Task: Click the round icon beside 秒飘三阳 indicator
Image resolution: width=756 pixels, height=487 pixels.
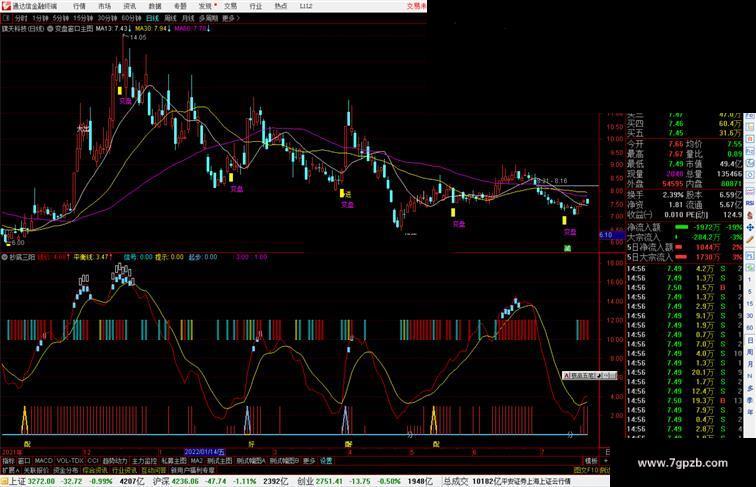Action: pos(5,257)
